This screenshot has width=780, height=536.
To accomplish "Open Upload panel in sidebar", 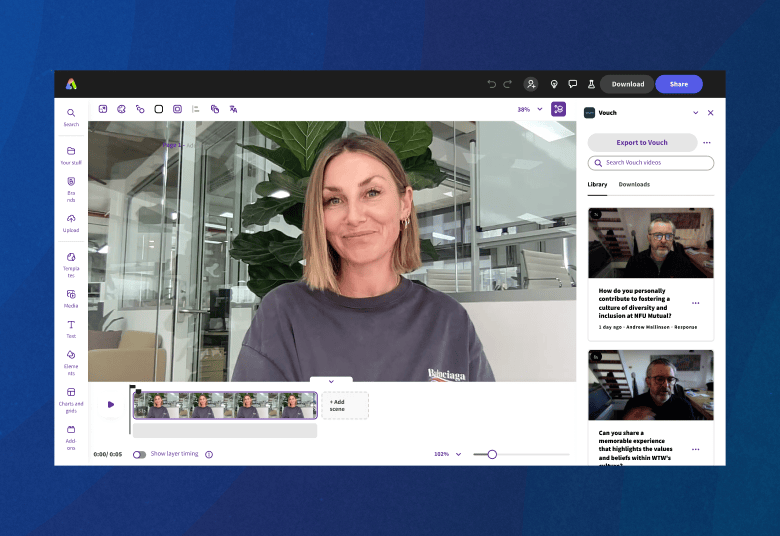I will [71, 223].
